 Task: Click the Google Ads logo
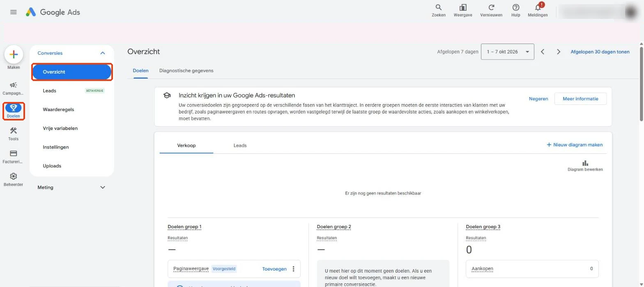53,12
